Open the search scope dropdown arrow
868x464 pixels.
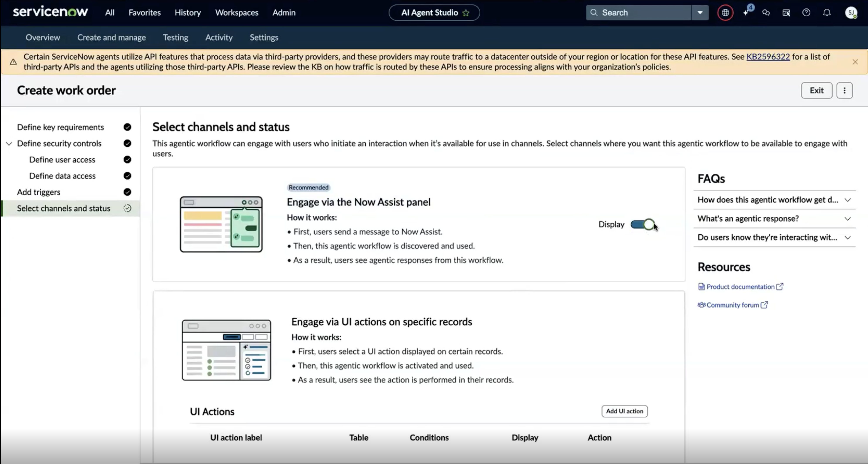(x=700, y=12)
